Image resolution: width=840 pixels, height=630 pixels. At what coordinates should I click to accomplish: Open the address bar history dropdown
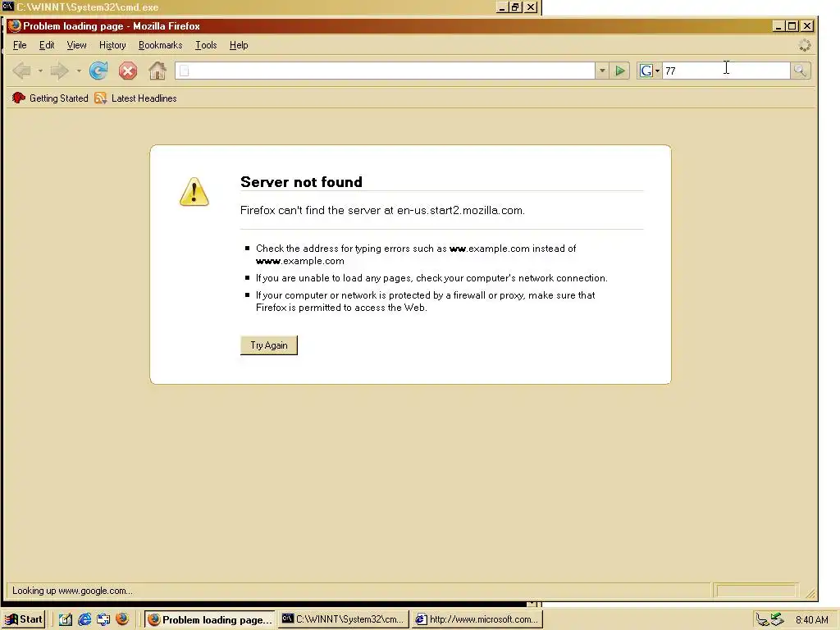tap(602, 71)
